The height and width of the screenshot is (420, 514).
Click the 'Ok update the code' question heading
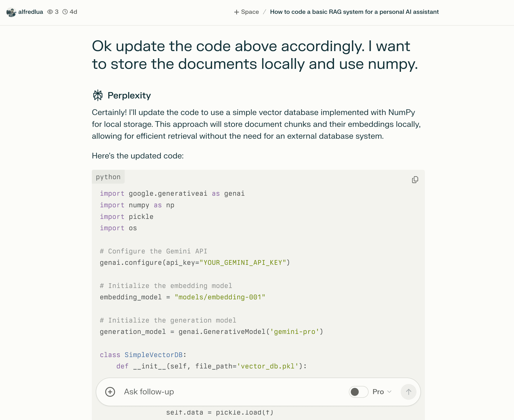pyautogui.click(x=255, y=55)
